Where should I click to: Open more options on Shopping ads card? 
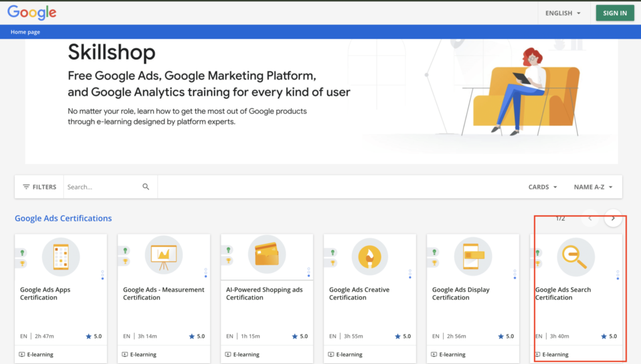pos(309,272)
